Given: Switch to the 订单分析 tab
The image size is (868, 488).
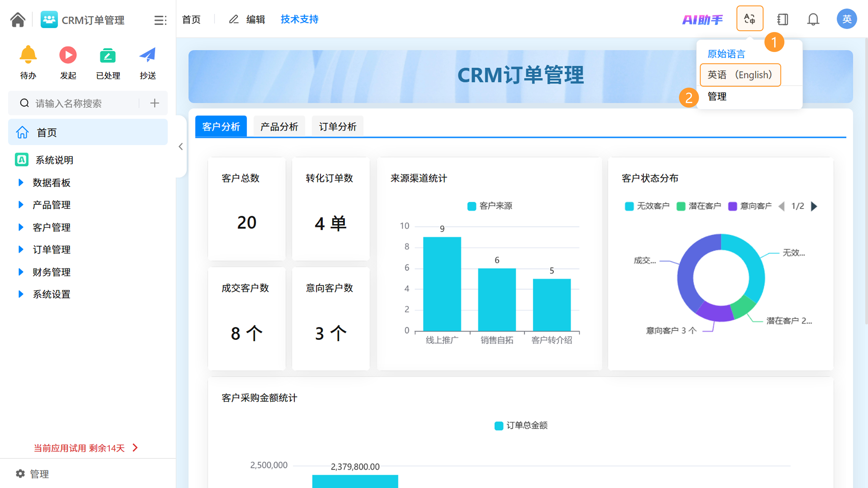Looking at the screenshot, I should (338, 127).
